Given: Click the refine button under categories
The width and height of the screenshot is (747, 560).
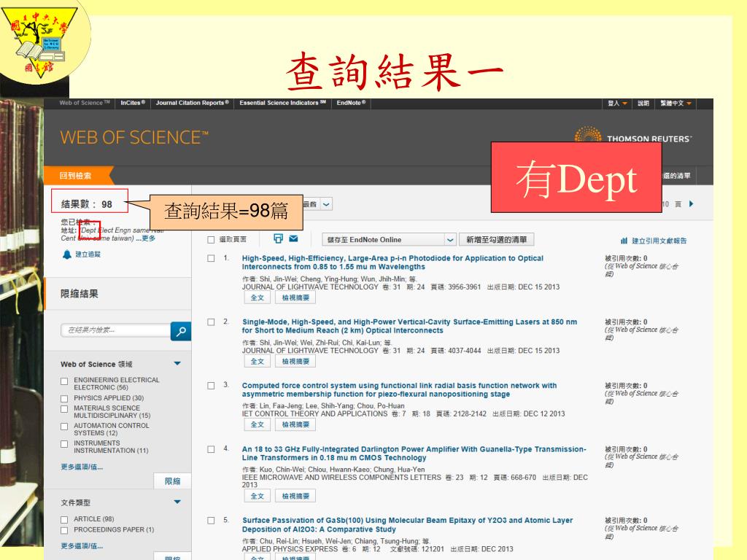Looking at the screenshot, I should coord(172,481).
